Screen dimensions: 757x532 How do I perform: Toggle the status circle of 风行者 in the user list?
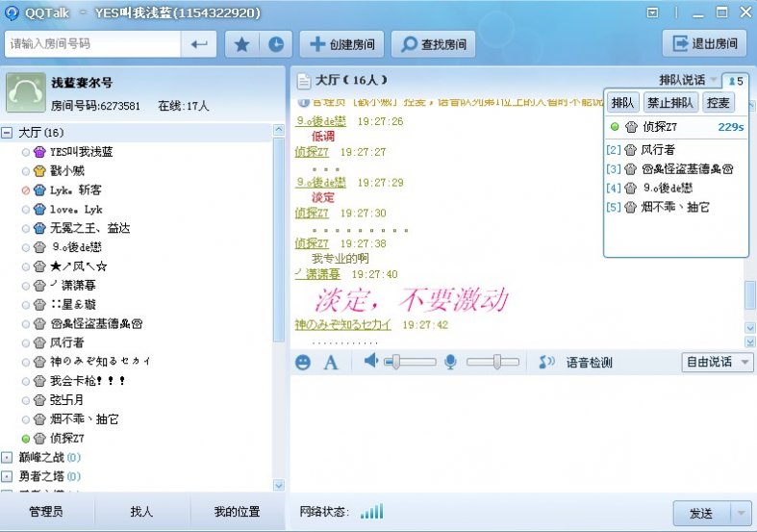tap(26, 343)
